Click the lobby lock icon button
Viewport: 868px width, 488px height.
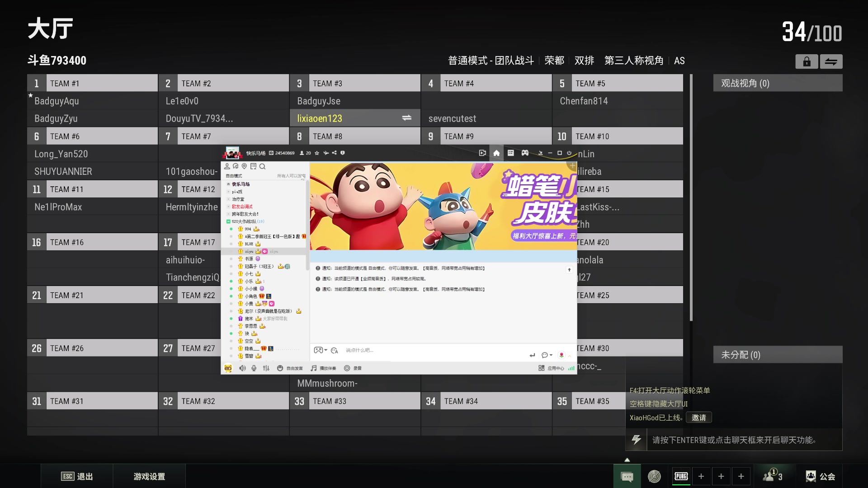(x=807, y=61)
